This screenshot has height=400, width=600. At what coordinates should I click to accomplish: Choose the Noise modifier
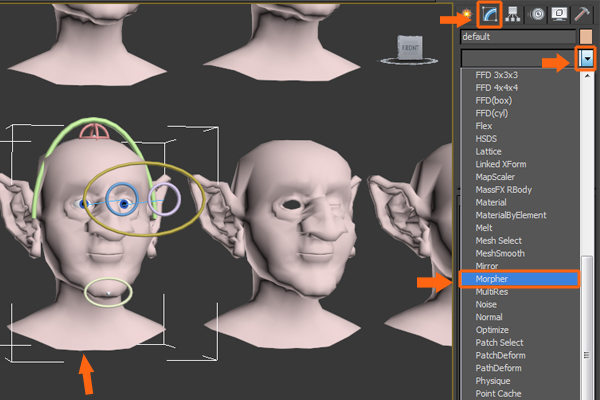click(486, 305)
